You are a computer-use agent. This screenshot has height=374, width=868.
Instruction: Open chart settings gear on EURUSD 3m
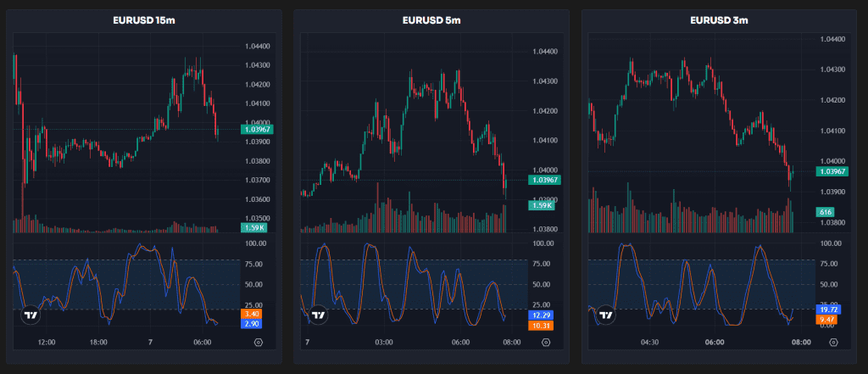point(835,343)
